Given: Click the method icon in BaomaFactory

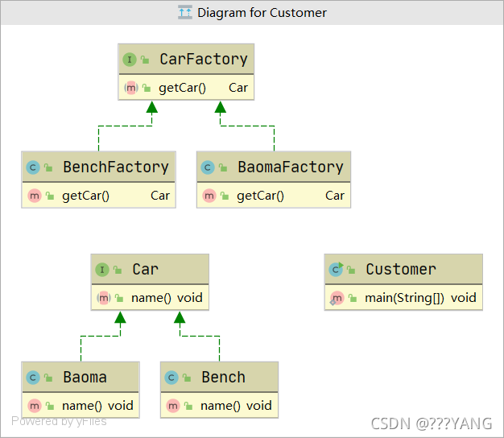Looking at the screenshot, I should click(x=209, y=196).
